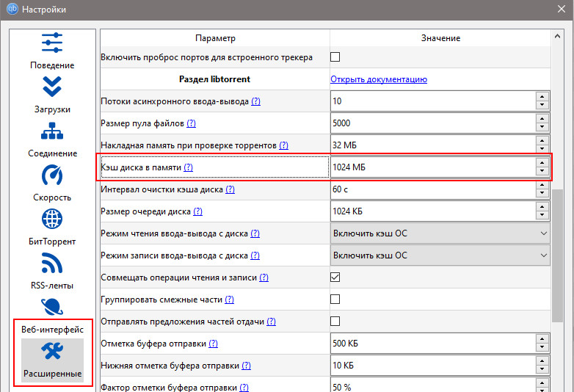Select the БитТоррент globe icon
Screen dimensions: 574x392
click(x=52, y=219)
